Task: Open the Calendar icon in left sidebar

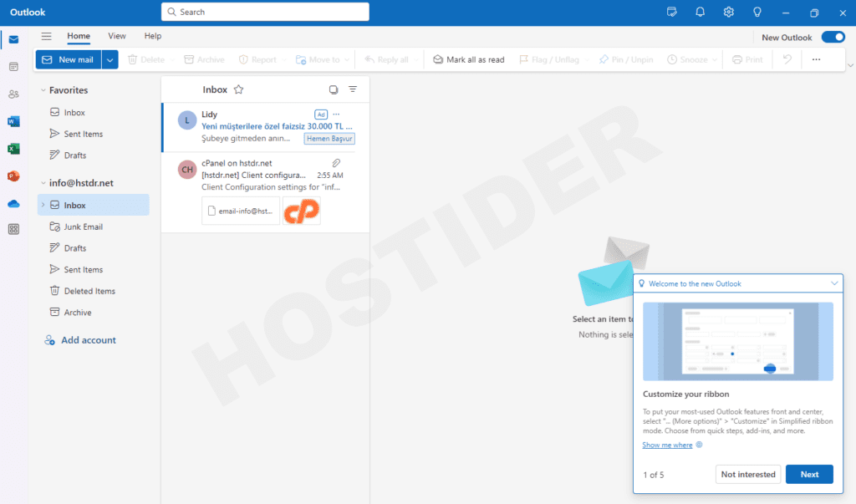Action: click(x=13, y=66)
